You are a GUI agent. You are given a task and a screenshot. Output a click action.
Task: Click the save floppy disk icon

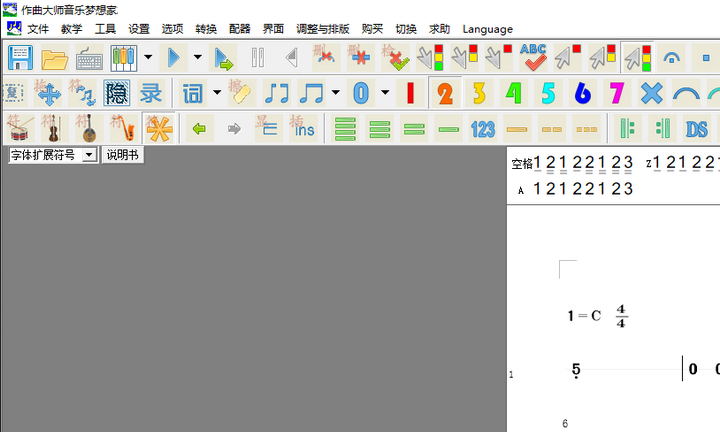(x=20, y=58)
